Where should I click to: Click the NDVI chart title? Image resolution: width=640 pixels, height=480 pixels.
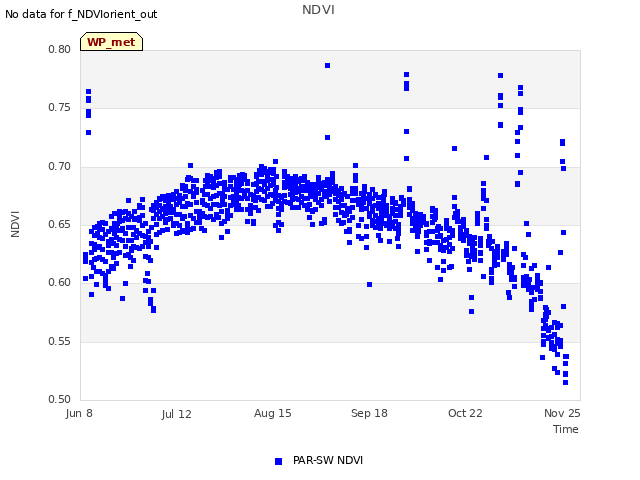coord(318,9)
